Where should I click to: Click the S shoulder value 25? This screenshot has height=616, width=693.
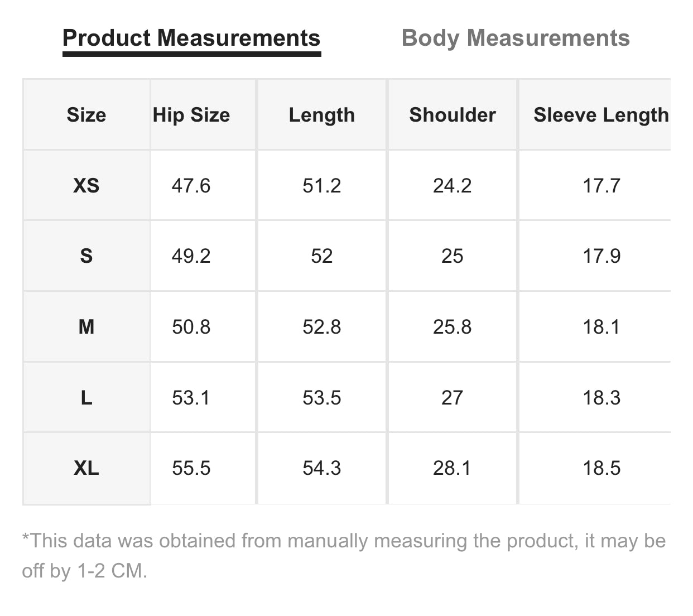point(452,256)
